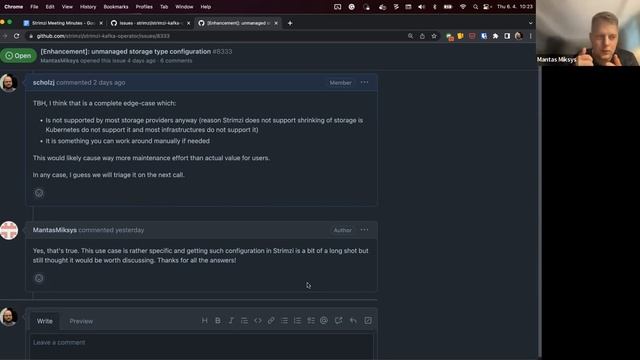Click the '2 days ago' comment timestamp

point(109,82)
